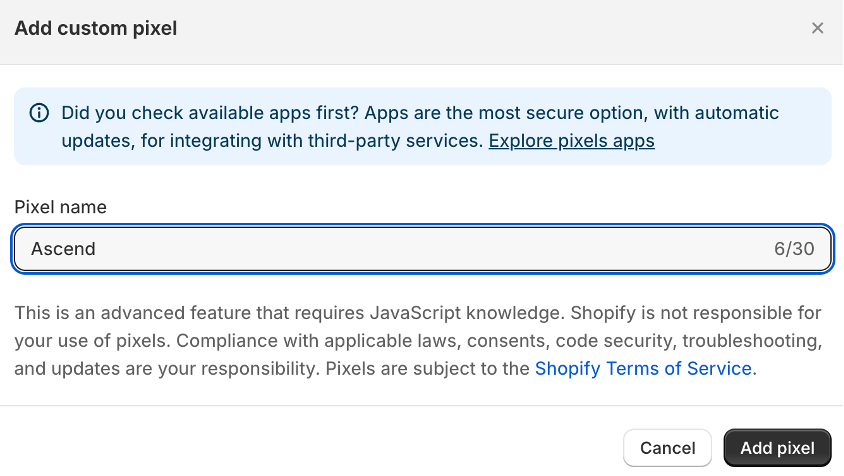The image size is (844, 476).
Task: Click the word JavaScript in the disclaimer
Action: point(416,313)
